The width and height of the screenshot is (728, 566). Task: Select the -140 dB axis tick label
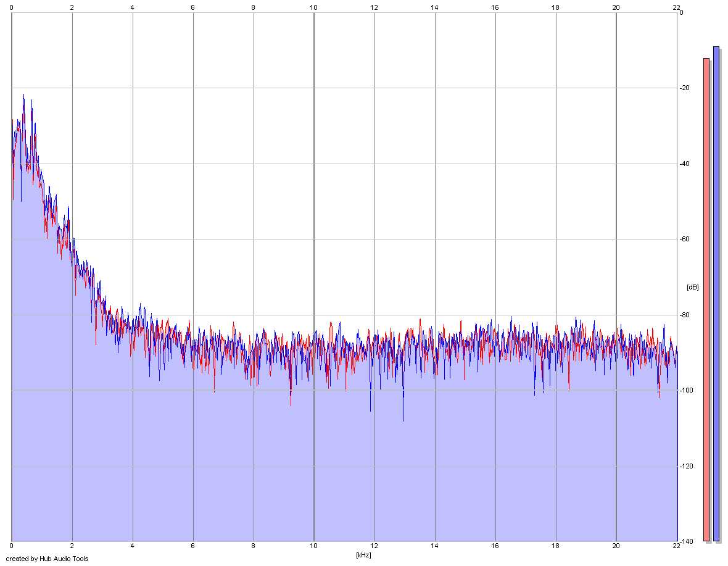(686, 541)
